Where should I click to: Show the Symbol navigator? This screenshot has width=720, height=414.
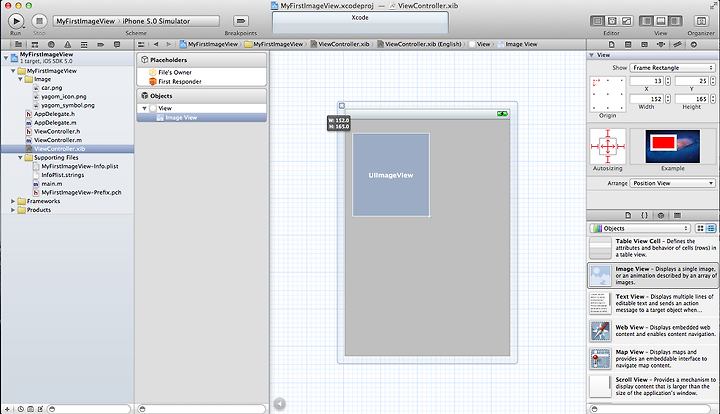point(35,45)
